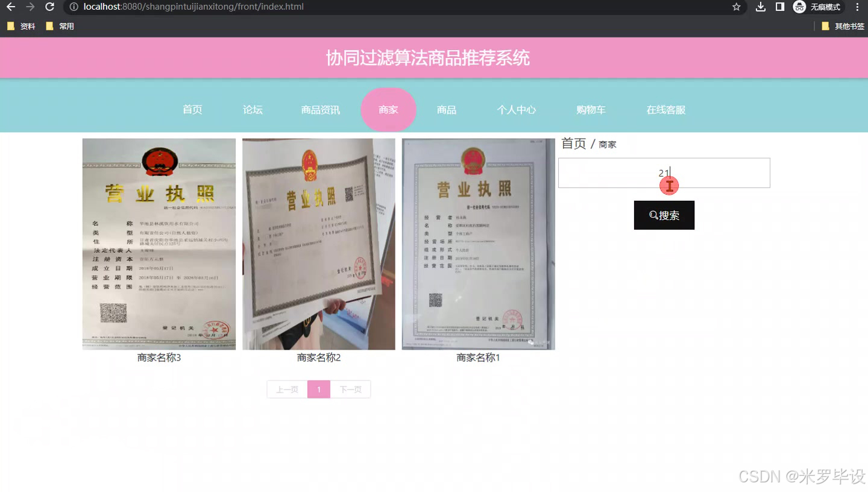Go to 下一页 in pagination
Viewport: 868px width, 492px height.
[x=351, y=389]
